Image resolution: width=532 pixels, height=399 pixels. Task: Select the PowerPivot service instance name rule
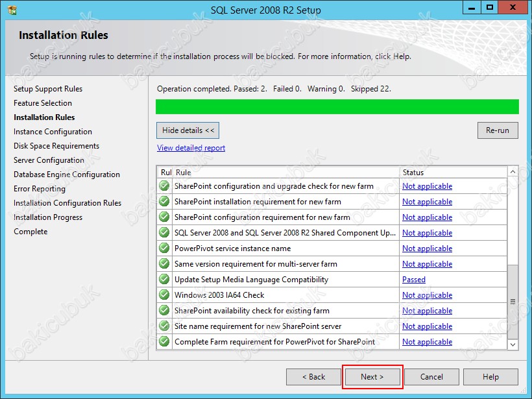coord(232,248)
